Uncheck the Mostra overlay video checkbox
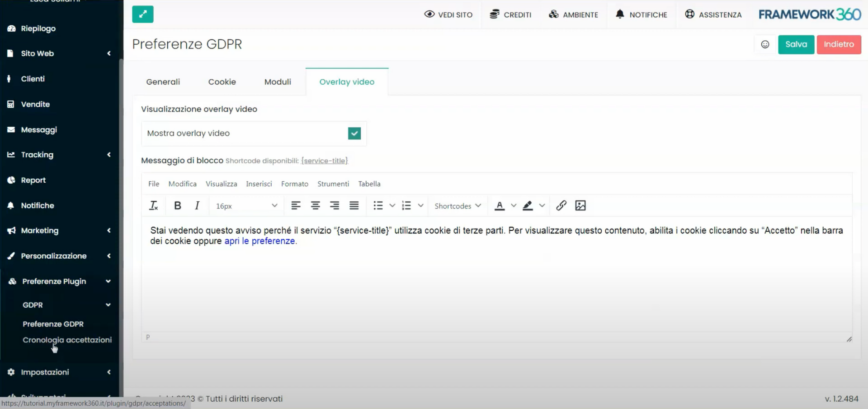 point(354,133)
